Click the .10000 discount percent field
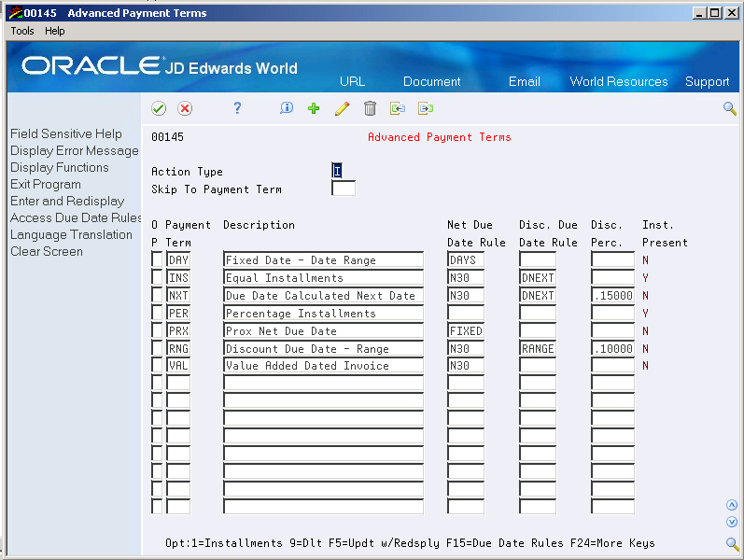Screen dimensions: 744x560 pyautogui.click(x=612, y=348)
